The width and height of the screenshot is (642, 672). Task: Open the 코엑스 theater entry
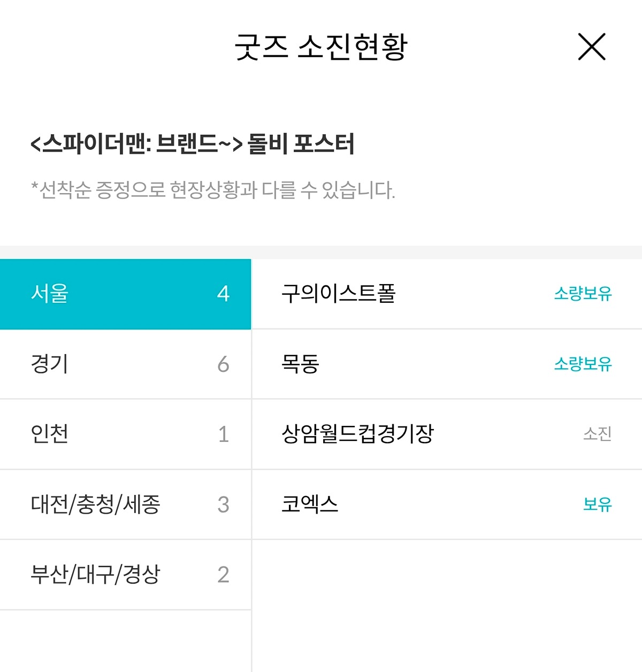pos(447,505)
